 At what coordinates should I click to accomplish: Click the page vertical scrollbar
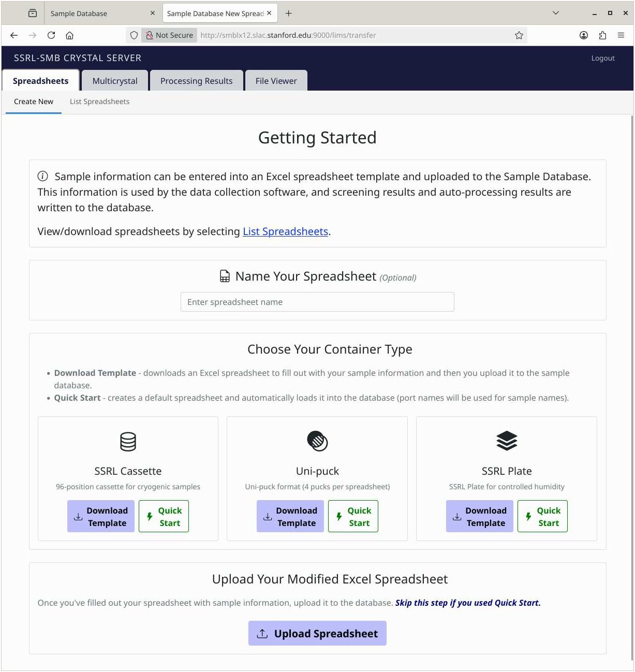[632, 387]
